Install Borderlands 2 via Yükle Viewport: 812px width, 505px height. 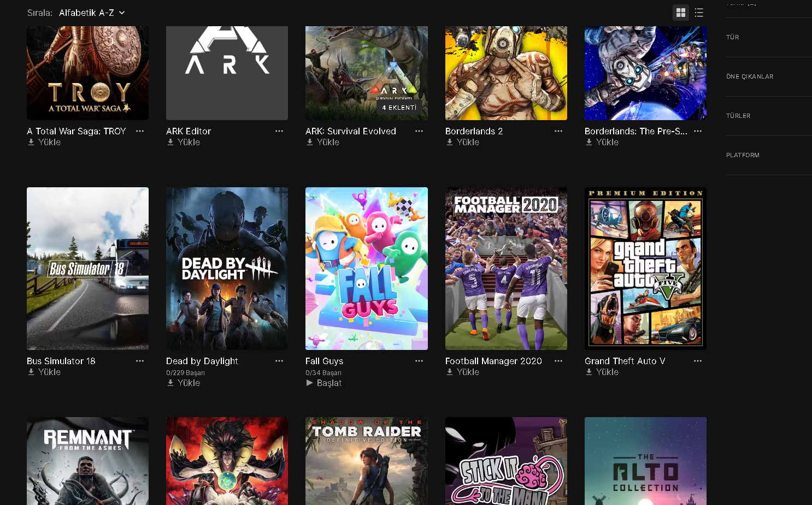coord(463,142)
